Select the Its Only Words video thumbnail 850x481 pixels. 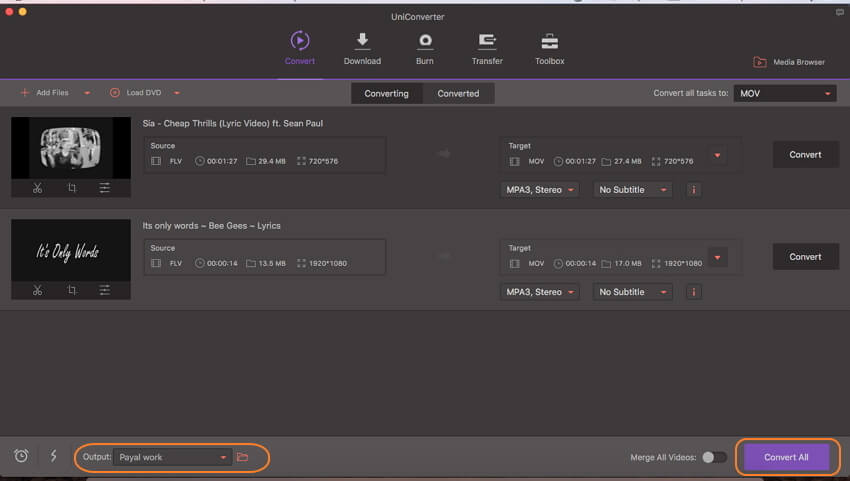click(x=71, y=250)
